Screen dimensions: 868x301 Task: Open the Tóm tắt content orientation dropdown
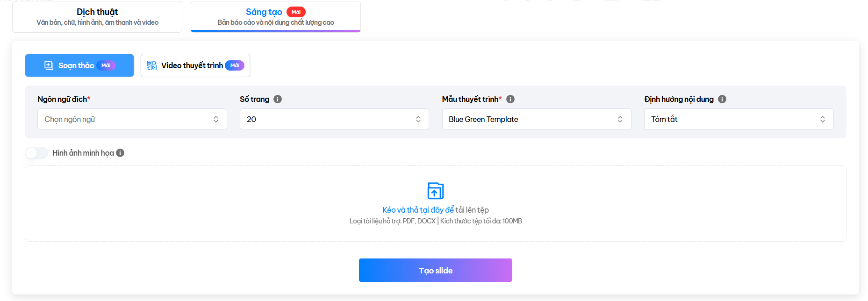(738, 119)
